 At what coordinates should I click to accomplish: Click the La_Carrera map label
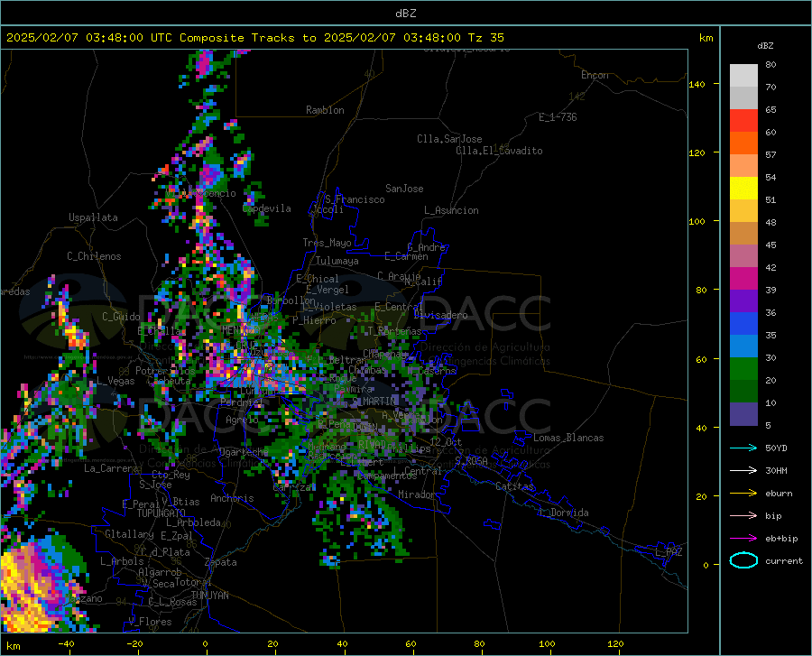[111, 468]
